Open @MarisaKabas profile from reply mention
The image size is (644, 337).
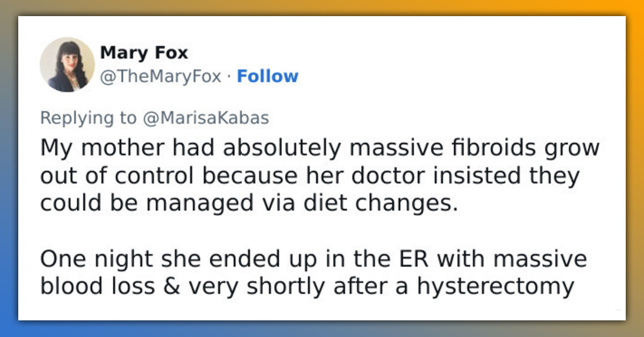pyautogui.click(x=206, y=118)
